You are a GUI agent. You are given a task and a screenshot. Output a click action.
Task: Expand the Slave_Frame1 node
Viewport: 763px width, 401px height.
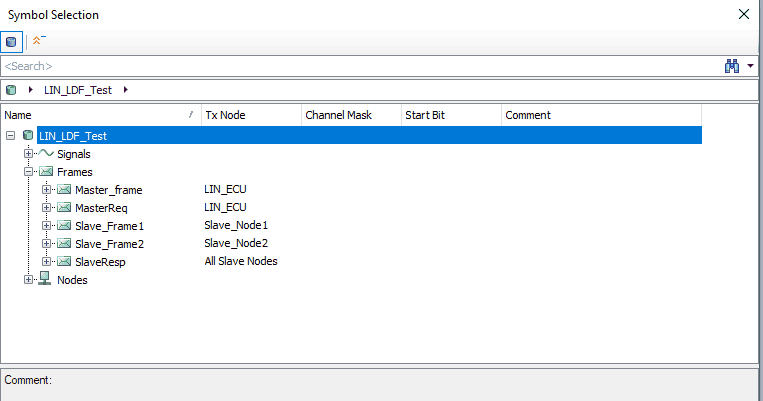click(x=46, y=225)
